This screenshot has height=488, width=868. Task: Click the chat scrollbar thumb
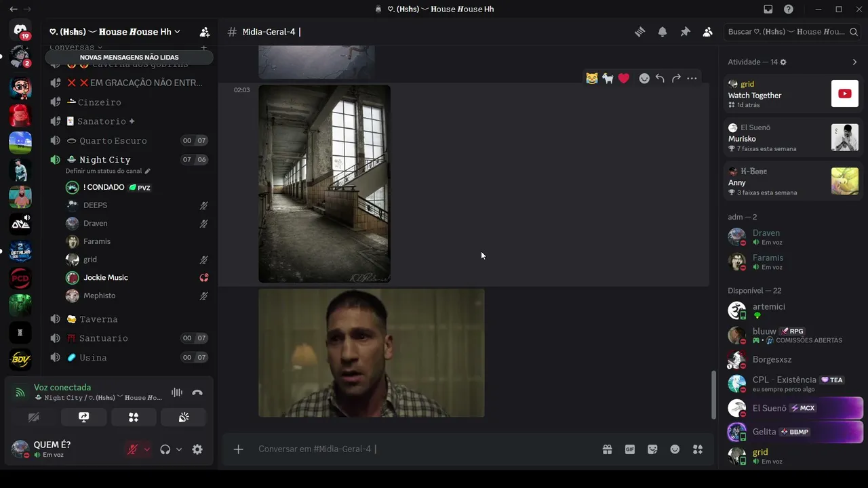pos(713,395)
